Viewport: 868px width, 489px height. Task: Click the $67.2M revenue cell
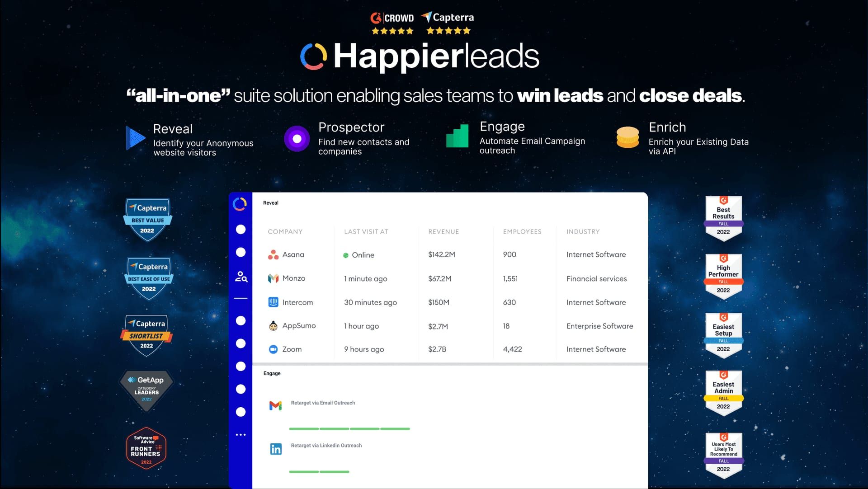[x=440, y=278]
